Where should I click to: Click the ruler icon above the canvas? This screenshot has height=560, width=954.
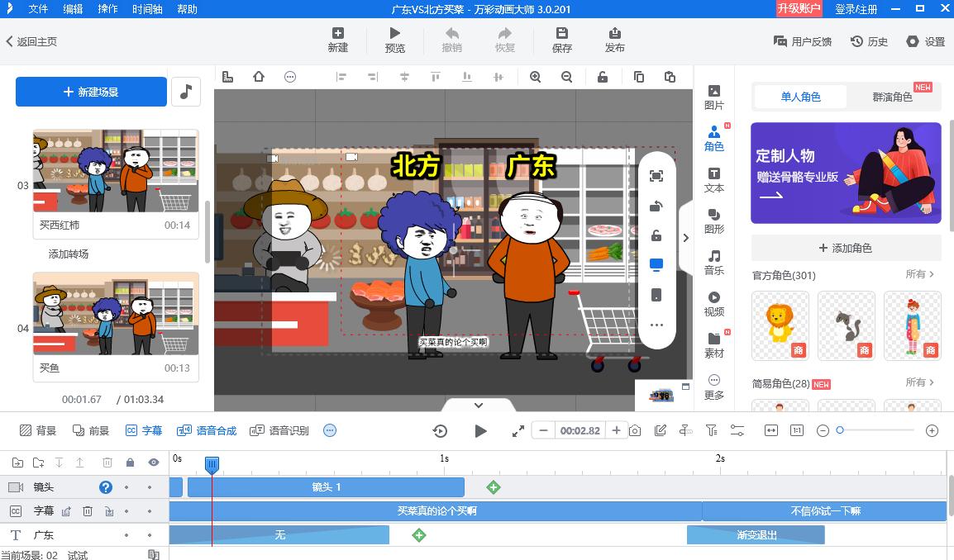(227, 76)
